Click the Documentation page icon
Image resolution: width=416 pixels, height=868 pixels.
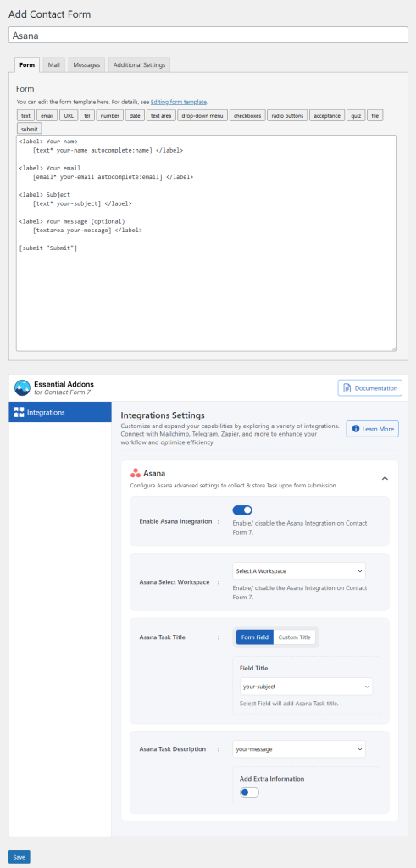(x=347, y=388)
